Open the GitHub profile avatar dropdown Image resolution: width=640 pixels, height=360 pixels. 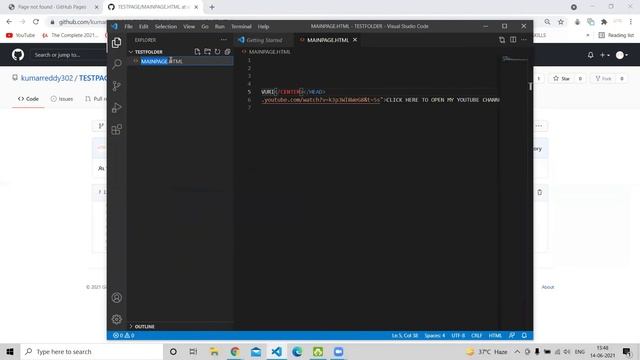click(622, 55)
